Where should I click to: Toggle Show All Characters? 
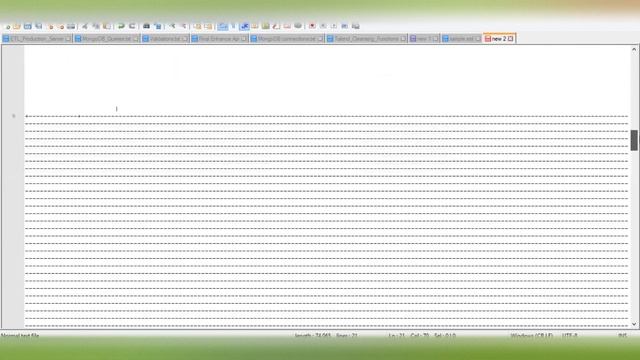233,27
